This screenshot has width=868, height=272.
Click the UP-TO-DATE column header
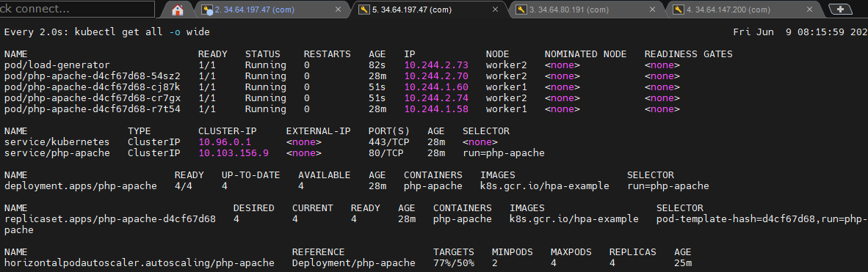point(250,174)
